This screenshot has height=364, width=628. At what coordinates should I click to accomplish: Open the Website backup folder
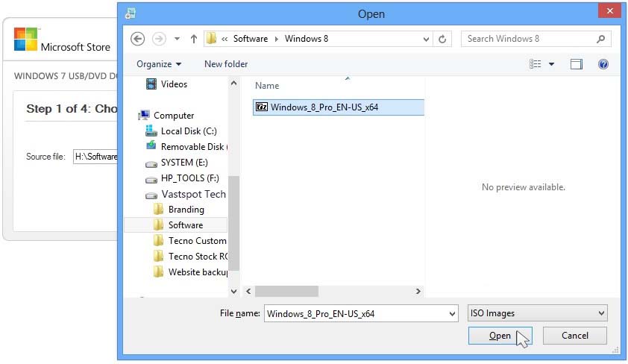pyautogui.click(x=198, y=272)
